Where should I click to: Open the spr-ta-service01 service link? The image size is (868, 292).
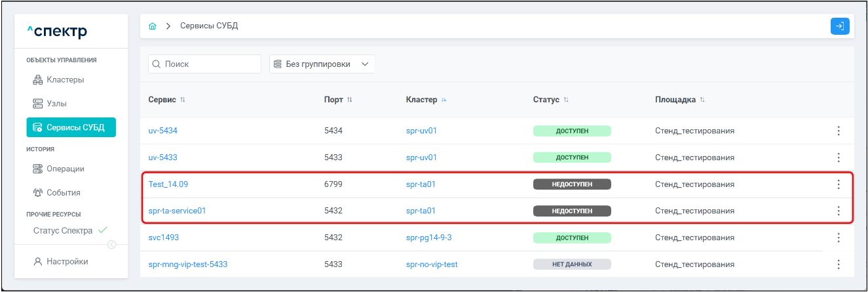(x=177, y=211)
